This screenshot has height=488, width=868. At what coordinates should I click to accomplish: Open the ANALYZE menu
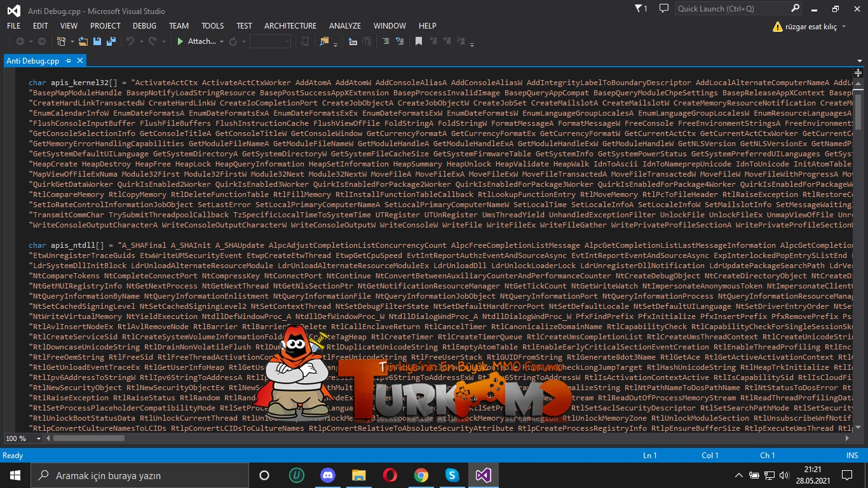point(345,26)
